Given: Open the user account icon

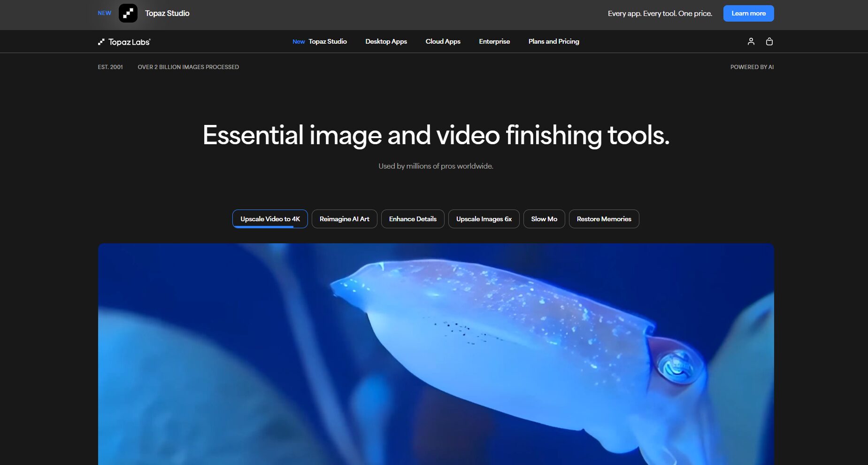Looking at the screenshot, I should click(751, 41).
